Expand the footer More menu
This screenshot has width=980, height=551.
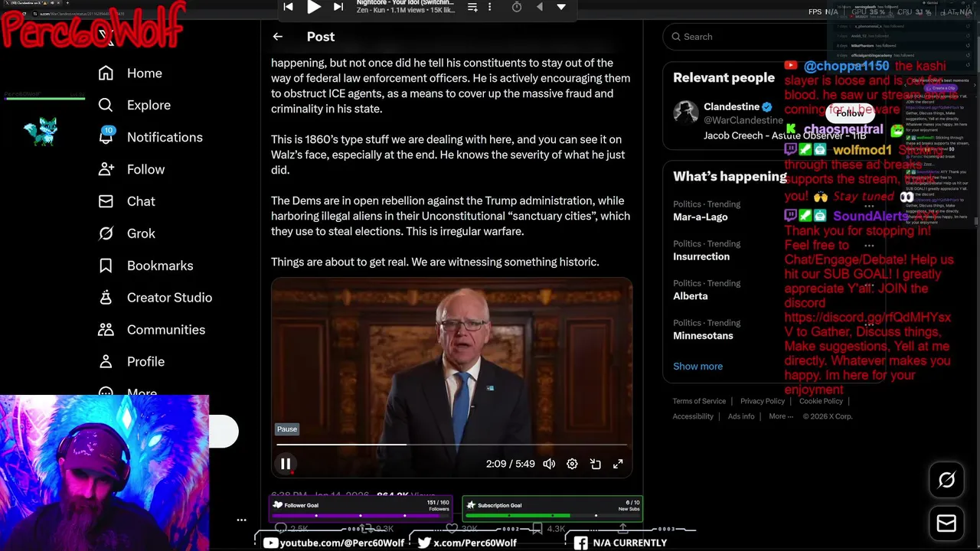781,416
